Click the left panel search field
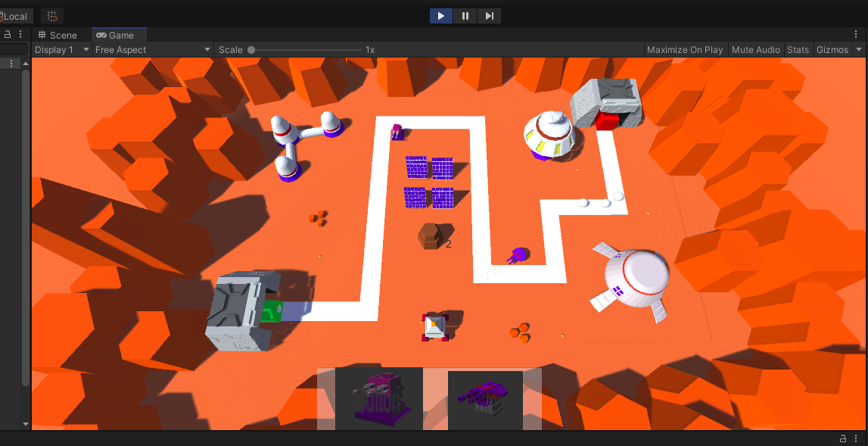 pyautogui.click(x=14, y=50)
